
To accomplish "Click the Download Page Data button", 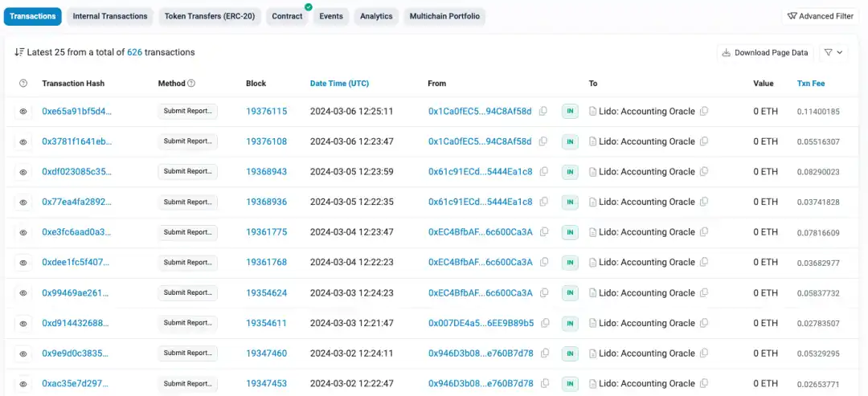I will 765,52.
